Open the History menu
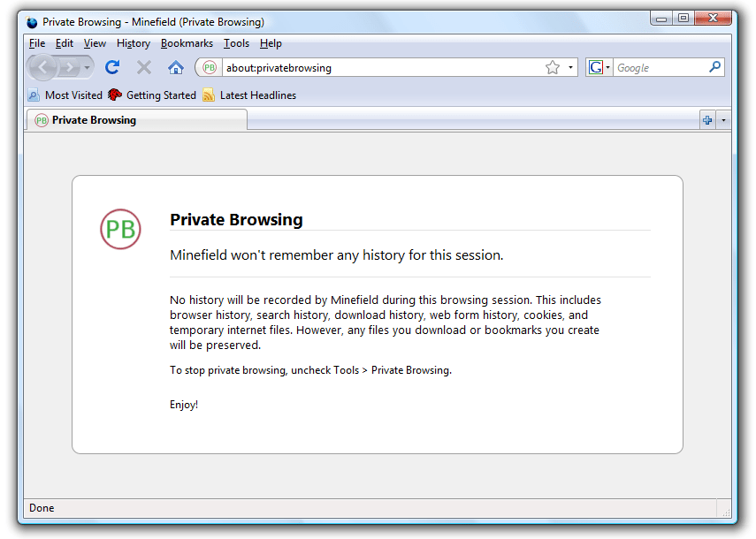Screen dimensions: 756x539 pos(133,42)
